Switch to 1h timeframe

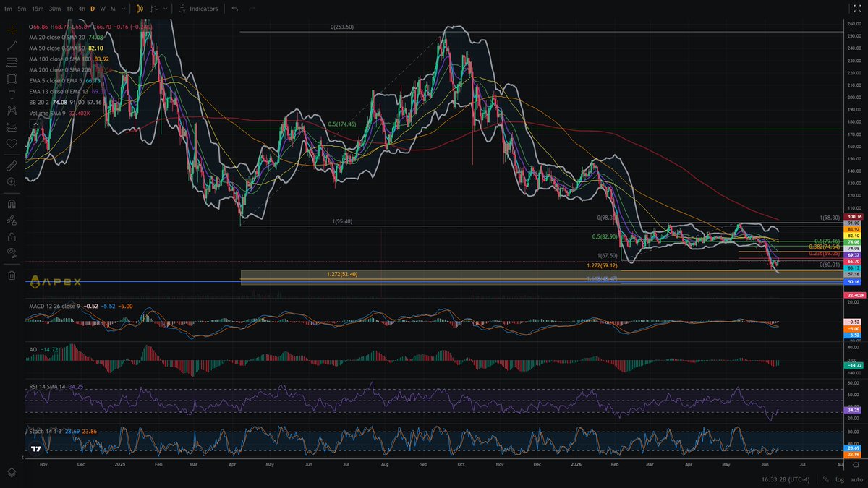click(69, 9)
